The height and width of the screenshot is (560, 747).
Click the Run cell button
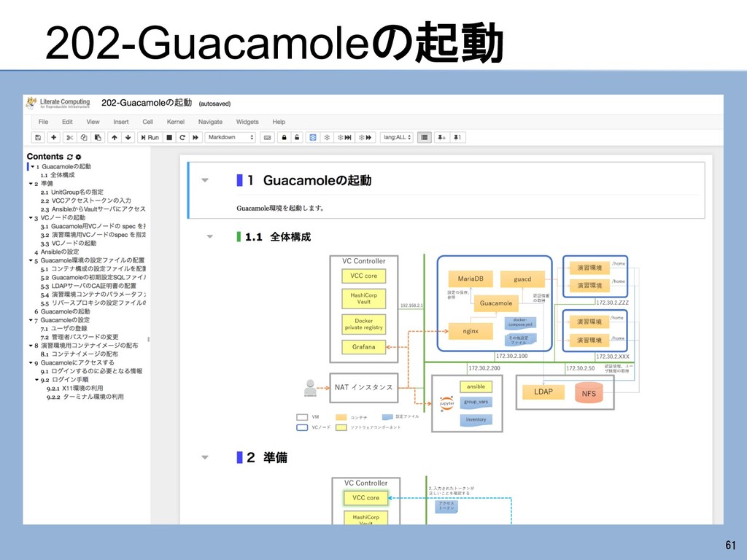(x=150, y=138)
